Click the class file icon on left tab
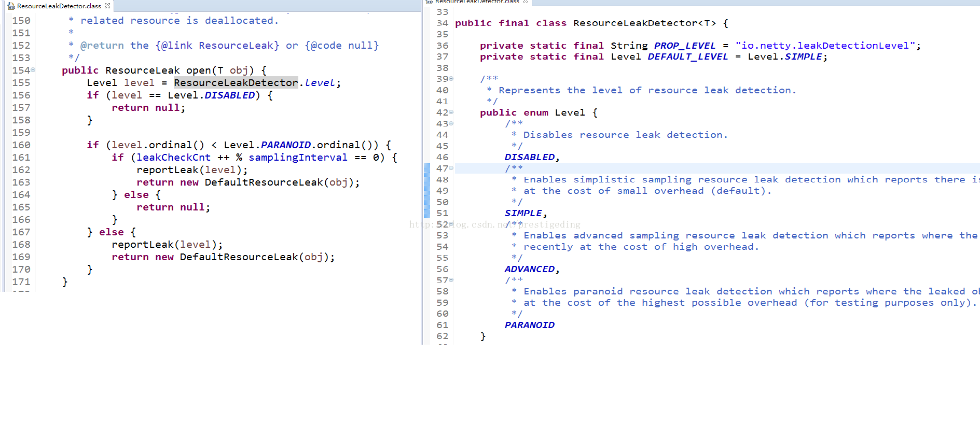This screenshot has height=438, width=980. point(11,6)
